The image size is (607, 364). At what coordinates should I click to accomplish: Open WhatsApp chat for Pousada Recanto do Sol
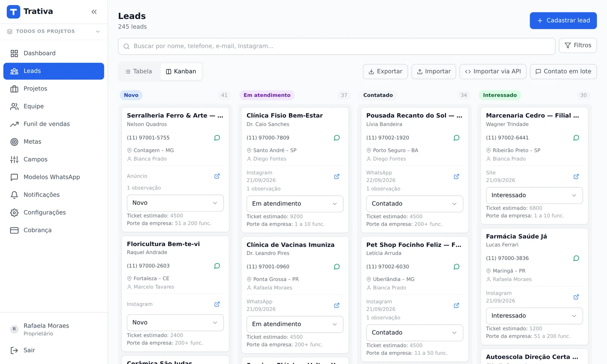coord(456,138)
